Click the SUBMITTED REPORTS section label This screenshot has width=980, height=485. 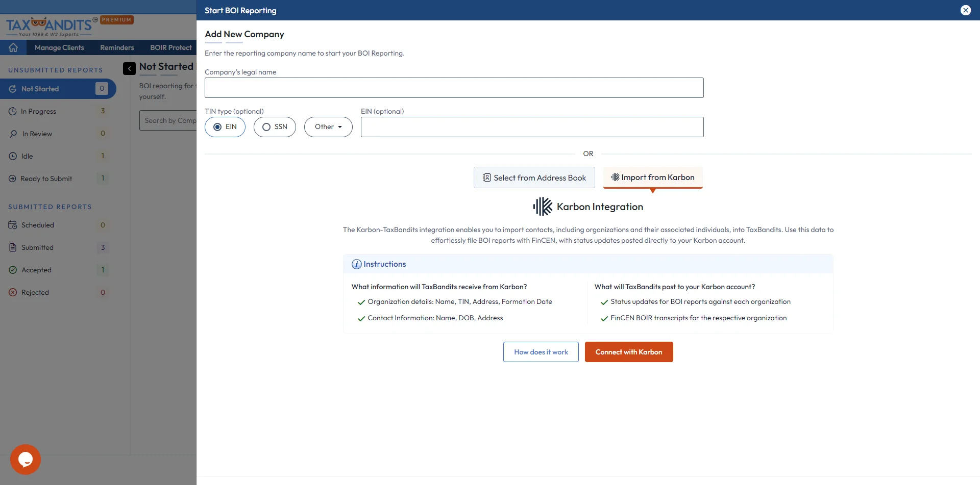click(x=50, y=207)
